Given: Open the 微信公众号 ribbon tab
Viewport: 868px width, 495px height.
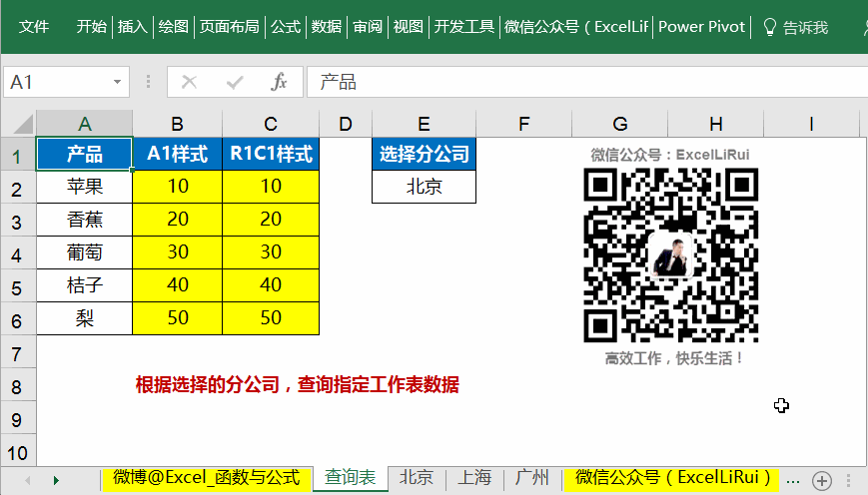Looking at the screenshot, I should 576,27.
